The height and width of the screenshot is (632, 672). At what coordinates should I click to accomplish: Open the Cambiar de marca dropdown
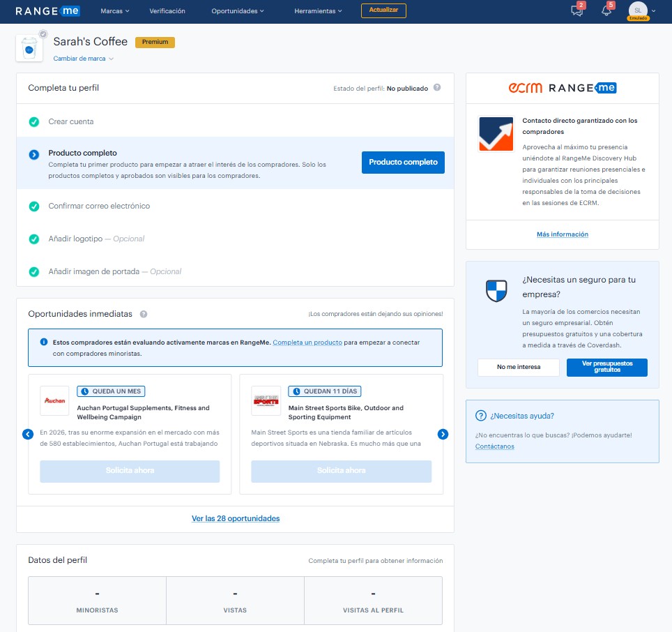[x=83, y=59]
